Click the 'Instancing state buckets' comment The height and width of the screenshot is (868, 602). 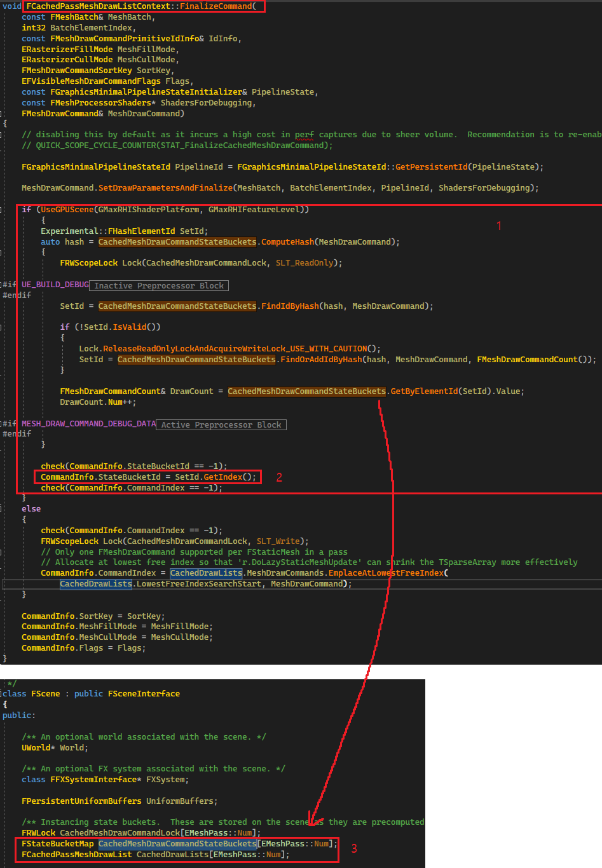tap(223, 822)
